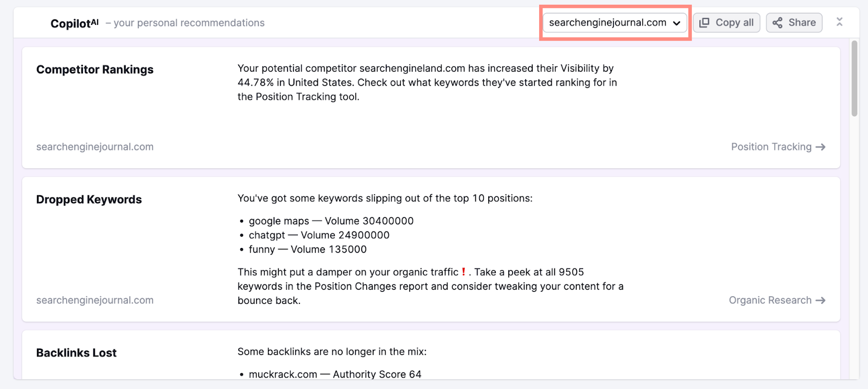Screen dimensions: 868x389
Task: Click the vertical scrollbar thumb
Action: (854, 79)
